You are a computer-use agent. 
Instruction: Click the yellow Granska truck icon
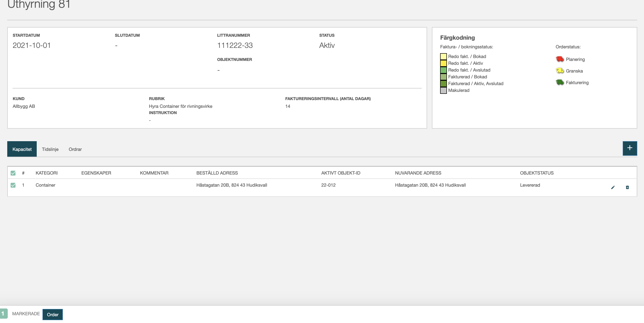(x=560, y=71)
